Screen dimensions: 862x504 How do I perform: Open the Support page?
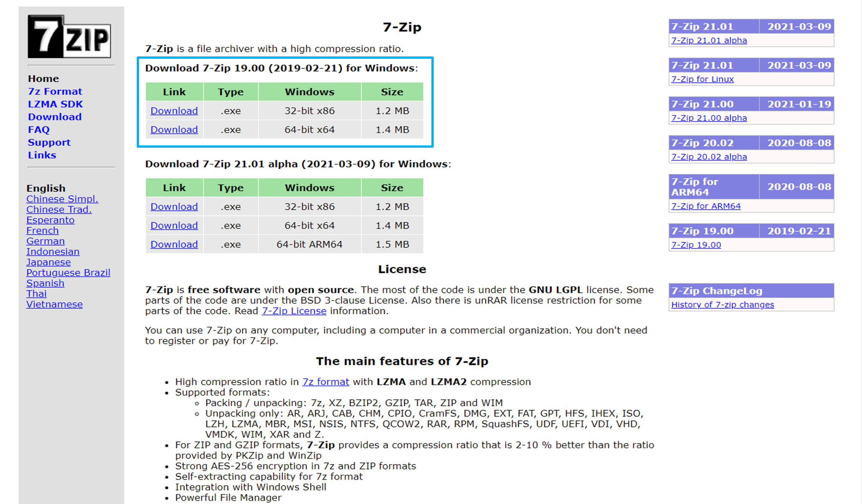[49, 142]
